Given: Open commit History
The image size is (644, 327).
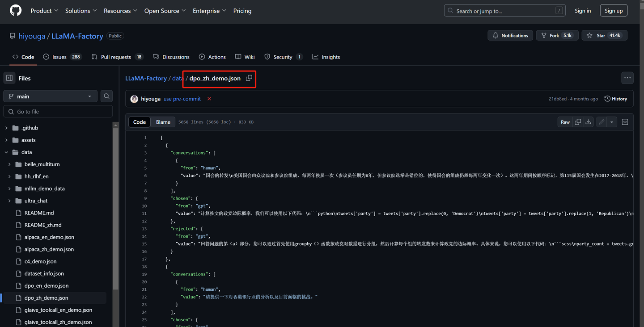Looking at the screenshot, I should coord(616,99).
